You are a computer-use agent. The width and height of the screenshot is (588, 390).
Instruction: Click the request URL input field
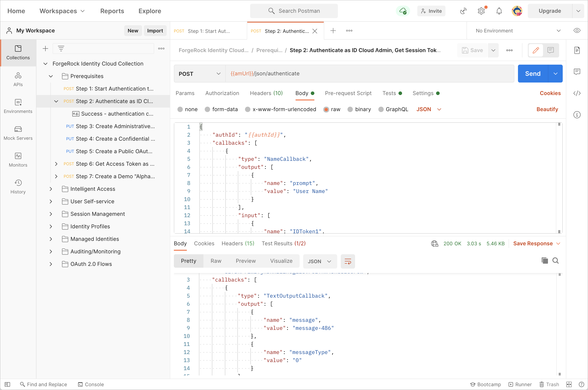point(348,73)
